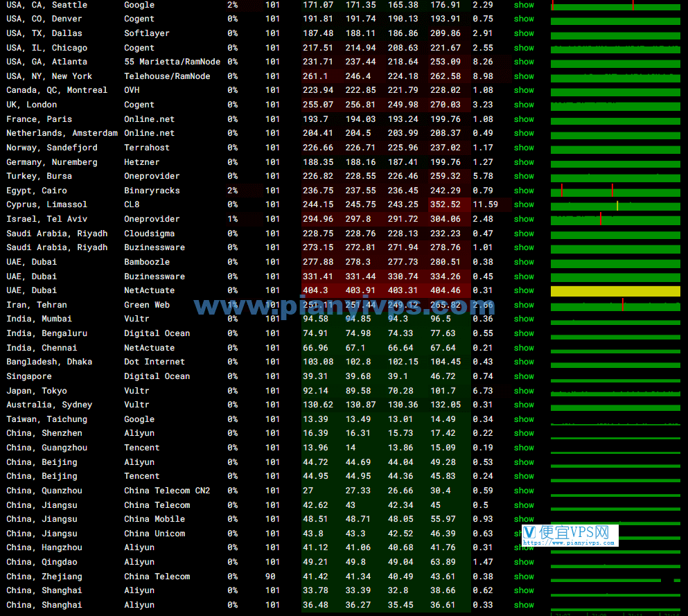The image size is (688, 616).
Task: Click show for China Quanzhou Telecom CN2
Action: (x=524, y=491)
